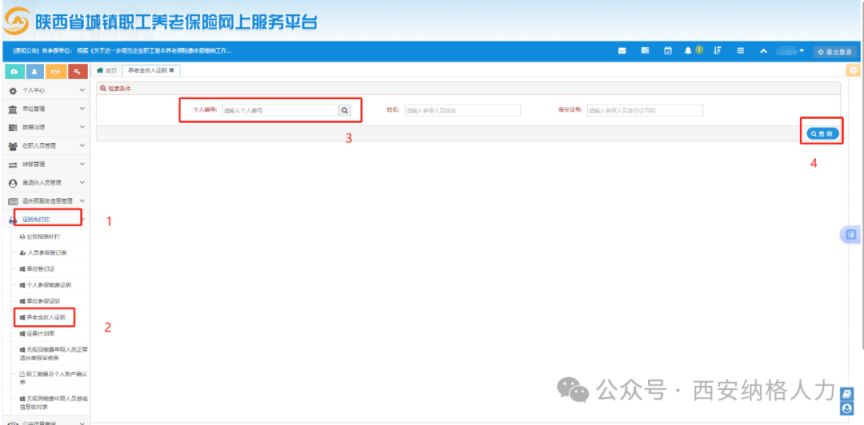Viewport: 864px width, 425px height.
Task: Open the calendar icon in the blue bar
Action: (x=668, y=51)
